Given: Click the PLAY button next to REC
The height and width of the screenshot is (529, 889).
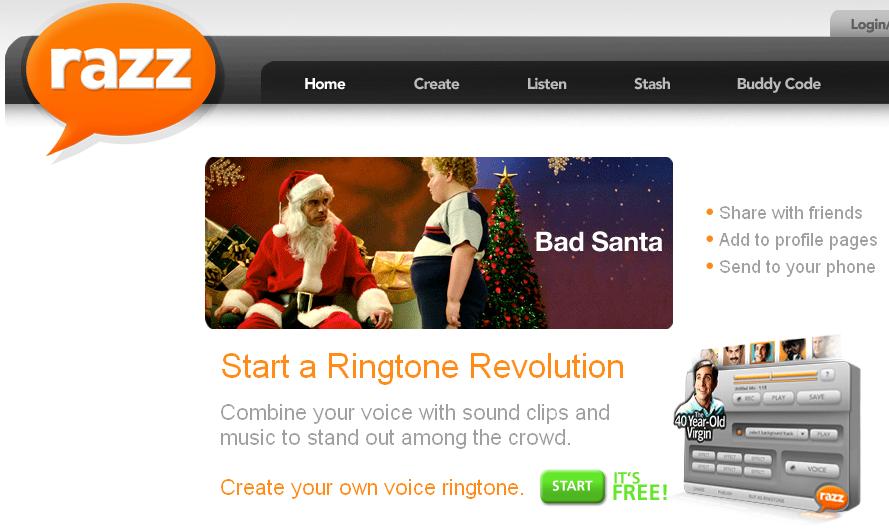Looking at the screenshot, I should 778,397.
